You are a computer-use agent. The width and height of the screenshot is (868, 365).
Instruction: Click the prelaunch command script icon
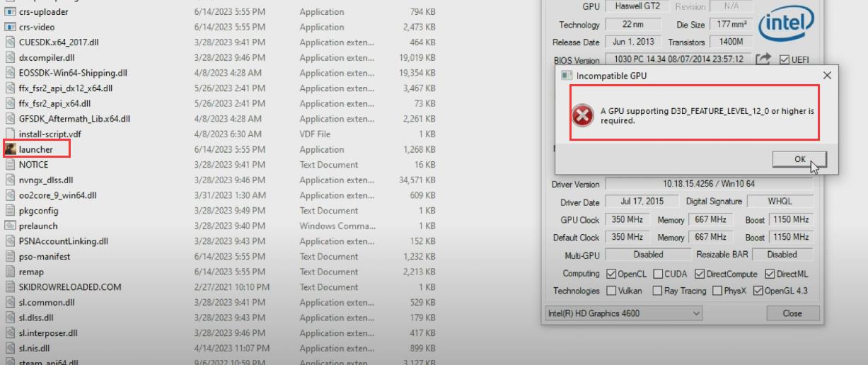tap(11, 226)
